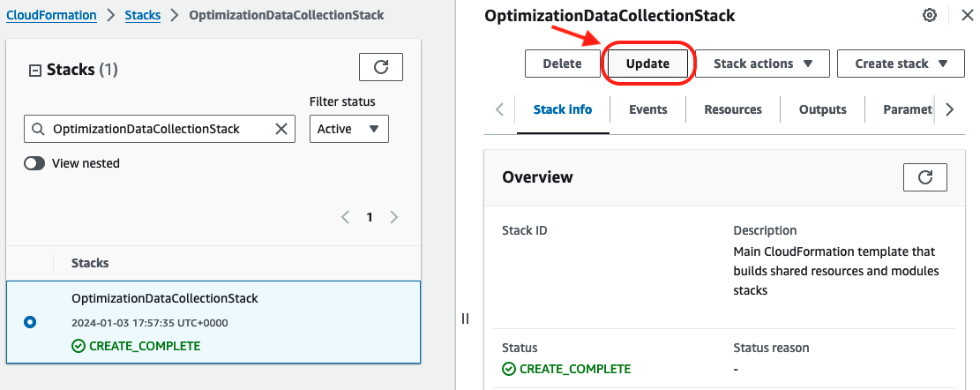Click CREATE_COMPLETE status in stacks list
Screen dimensions: 980x390
coord(137,346)
